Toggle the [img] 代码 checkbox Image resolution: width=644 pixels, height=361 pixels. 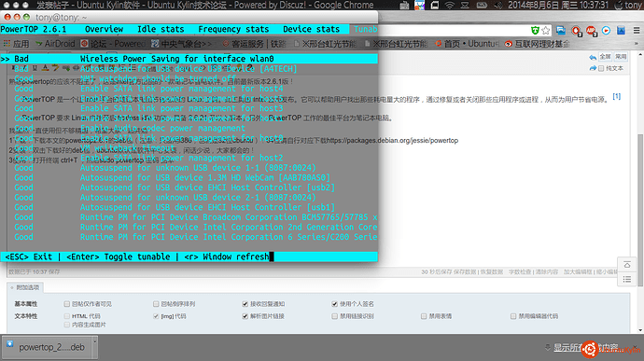click(x=156, y=316)
